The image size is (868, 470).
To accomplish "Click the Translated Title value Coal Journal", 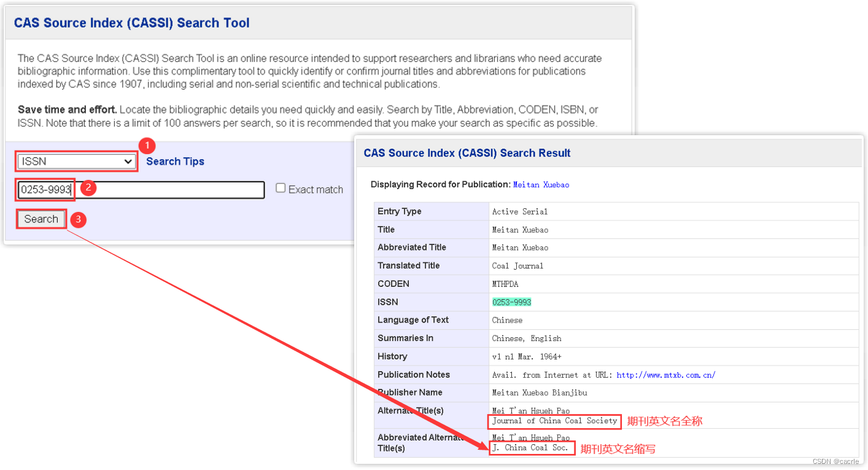I will [x=517, y=266].
